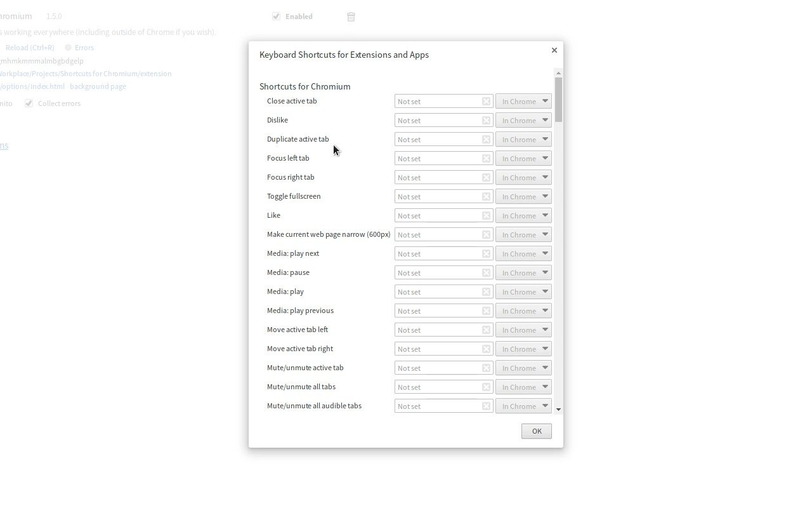The width and height of the screenshot is (812, 508).
Task: Clear the Mute/unmute active tab shortcut
Action: pos(486,368)
